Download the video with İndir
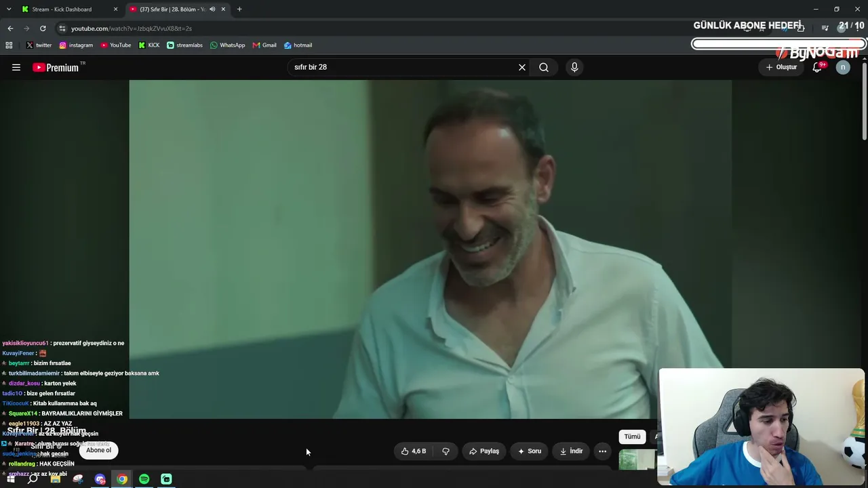 [571, 451]
